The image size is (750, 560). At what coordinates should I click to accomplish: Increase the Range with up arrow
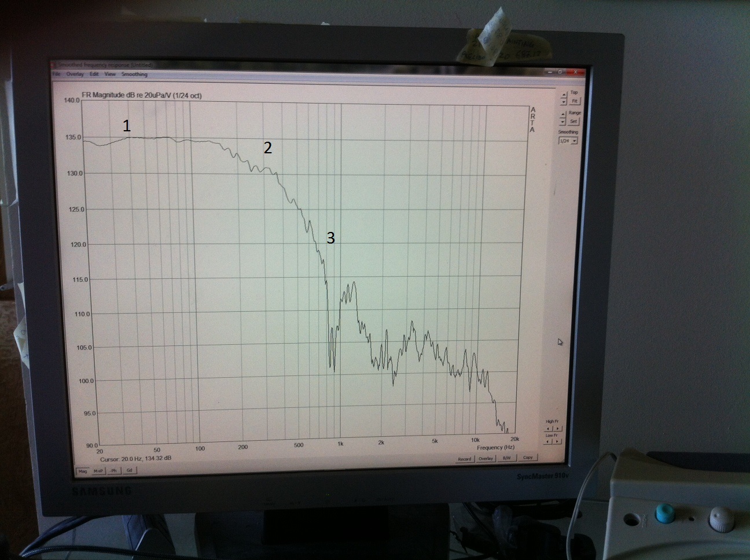coord(562,115)
